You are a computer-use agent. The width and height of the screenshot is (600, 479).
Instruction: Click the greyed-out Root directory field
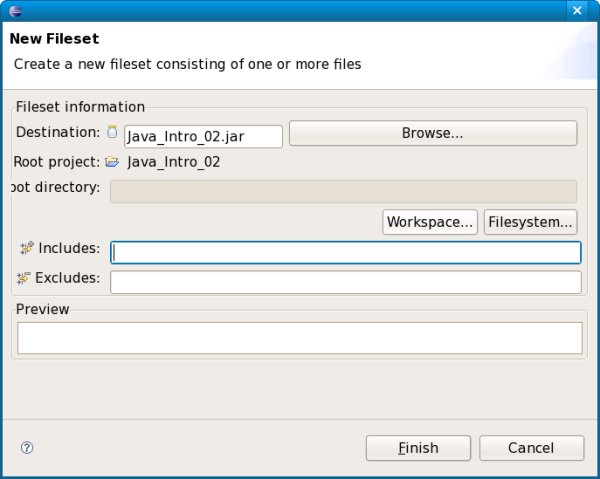pos(343,191)
